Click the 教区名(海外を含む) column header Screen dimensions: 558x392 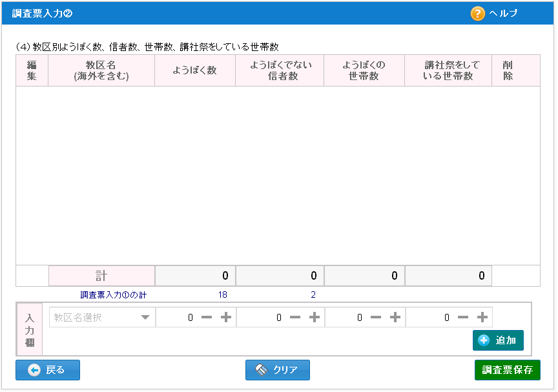click(102, 71)
